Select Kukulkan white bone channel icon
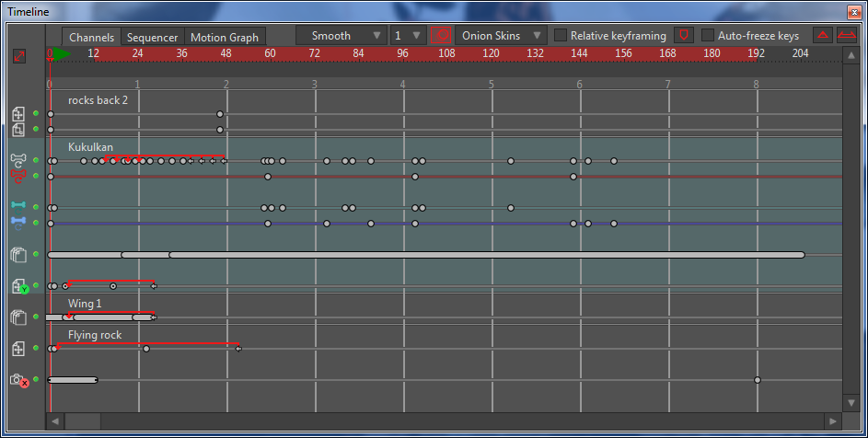868x438 pixels. pyautogui.click(x=18, y=161)
